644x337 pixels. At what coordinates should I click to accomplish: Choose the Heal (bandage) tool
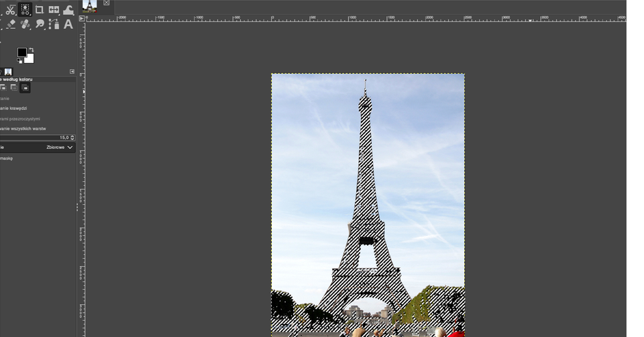click(x=25, y=25)
